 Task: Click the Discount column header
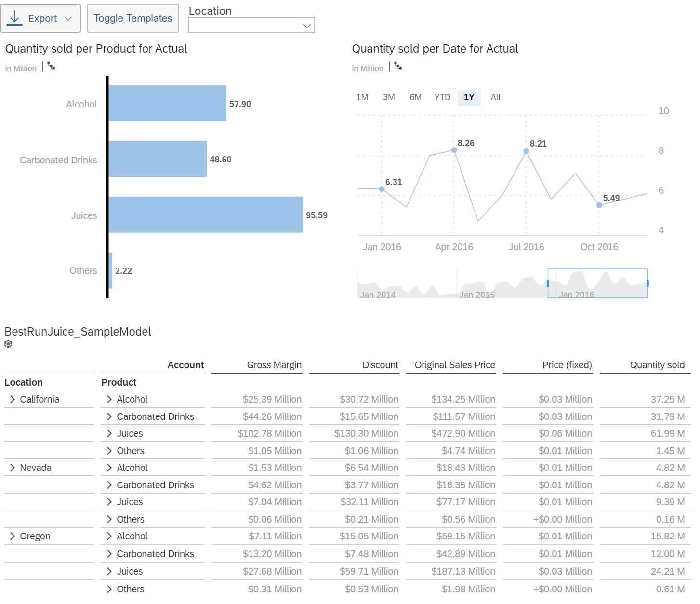click(x=380, y=365)
